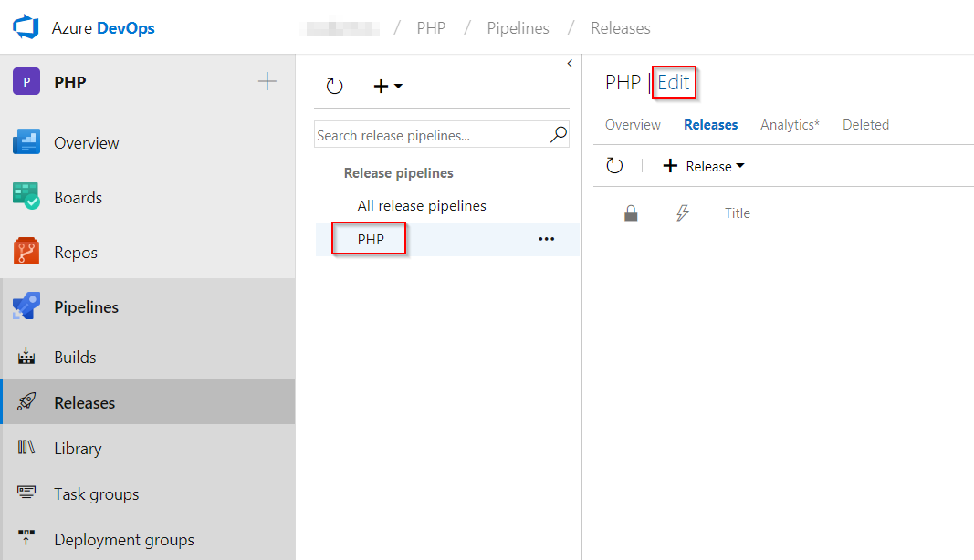This screenshot has width=974, height=560.
Task: Collapse the pipelines panel with the chevron
Action: click(x=570, y=63)
